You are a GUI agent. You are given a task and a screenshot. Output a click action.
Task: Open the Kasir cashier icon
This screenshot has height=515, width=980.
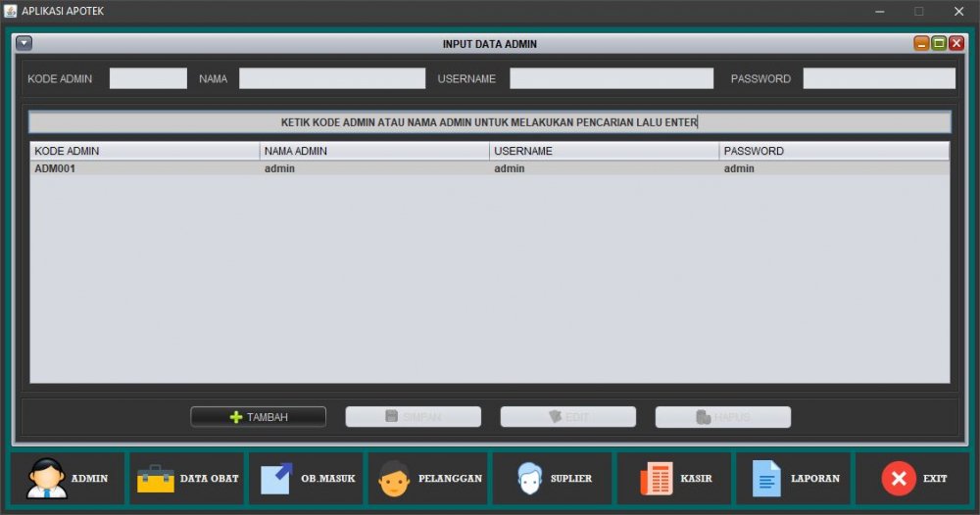[657, 479]
